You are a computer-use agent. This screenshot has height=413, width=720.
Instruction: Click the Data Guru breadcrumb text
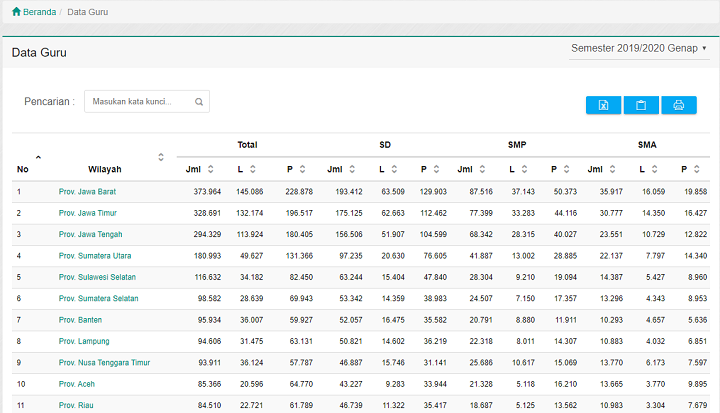click(88, 12)
